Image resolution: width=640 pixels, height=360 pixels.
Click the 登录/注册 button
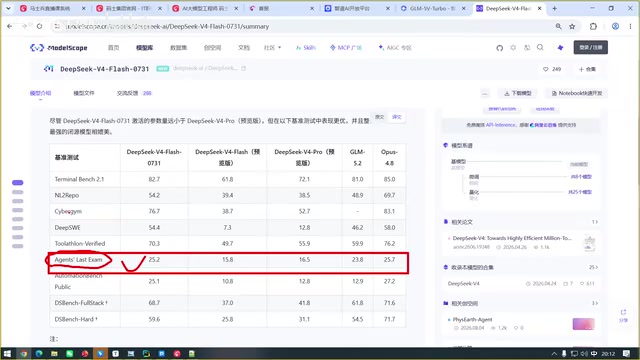591,47
